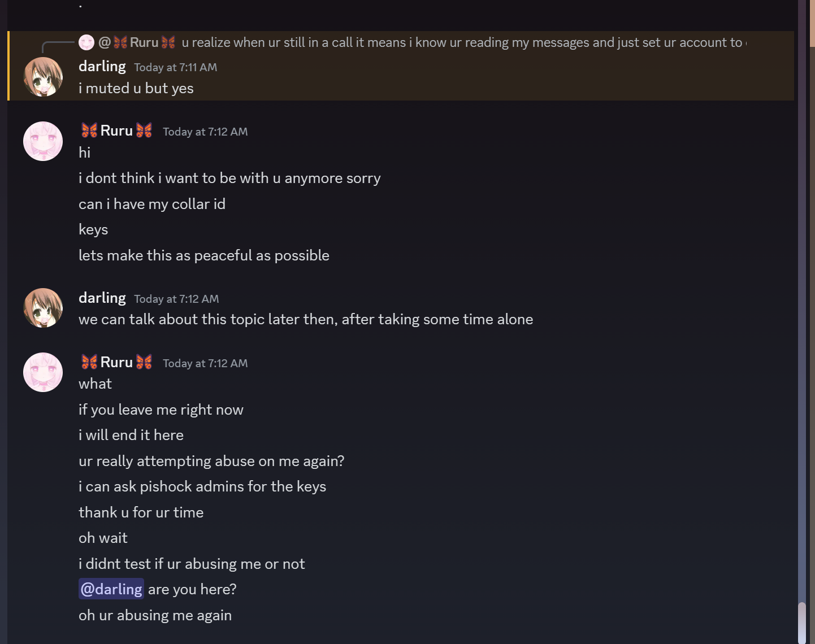Open darling's username above "i muted u but yes"

tap(102, 66)
